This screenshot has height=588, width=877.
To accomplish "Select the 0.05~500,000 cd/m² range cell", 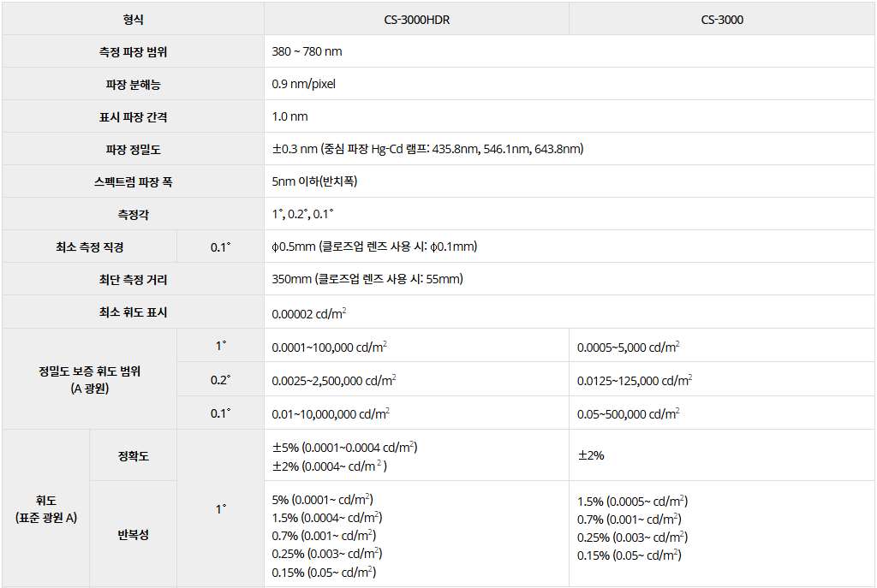I will click(629, 413).
